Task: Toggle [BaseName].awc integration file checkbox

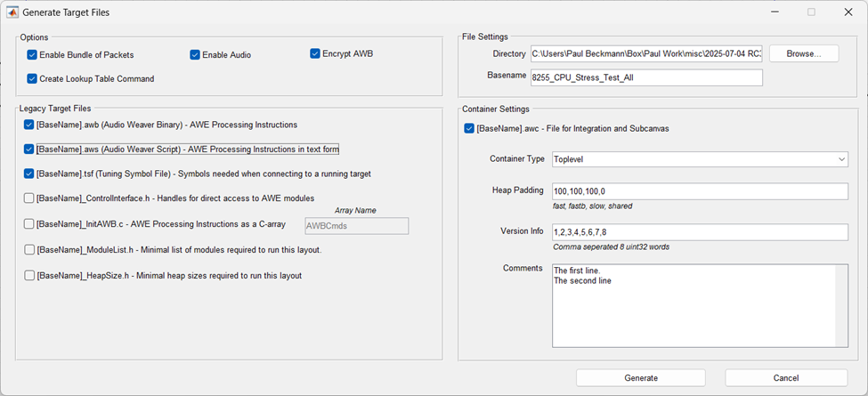Action: [469, 129]
